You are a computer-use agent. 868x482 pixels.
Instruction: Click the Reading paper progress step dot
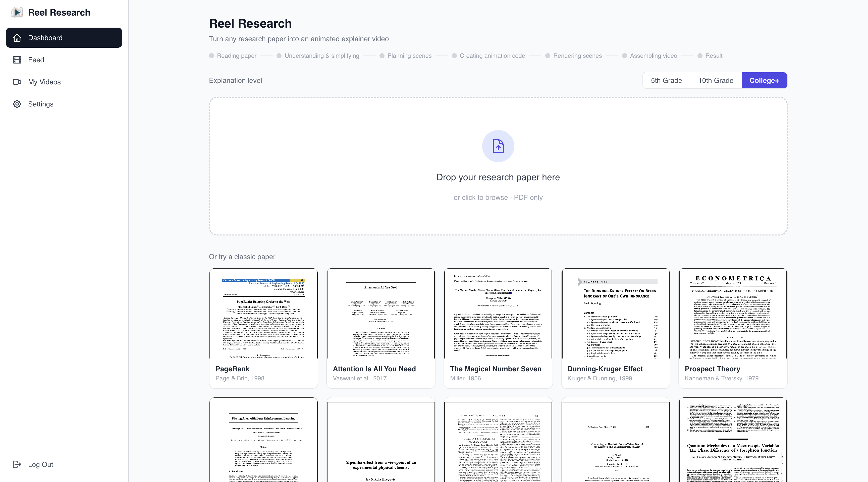(x=212, y=56)
